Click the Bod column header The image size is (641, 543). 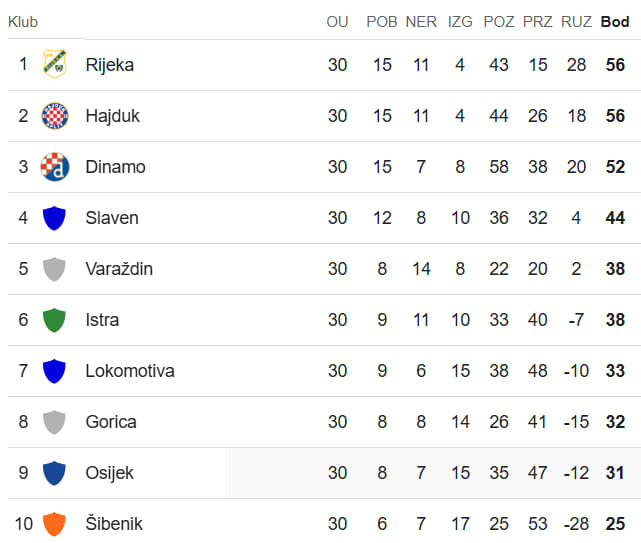coord(615,22)
